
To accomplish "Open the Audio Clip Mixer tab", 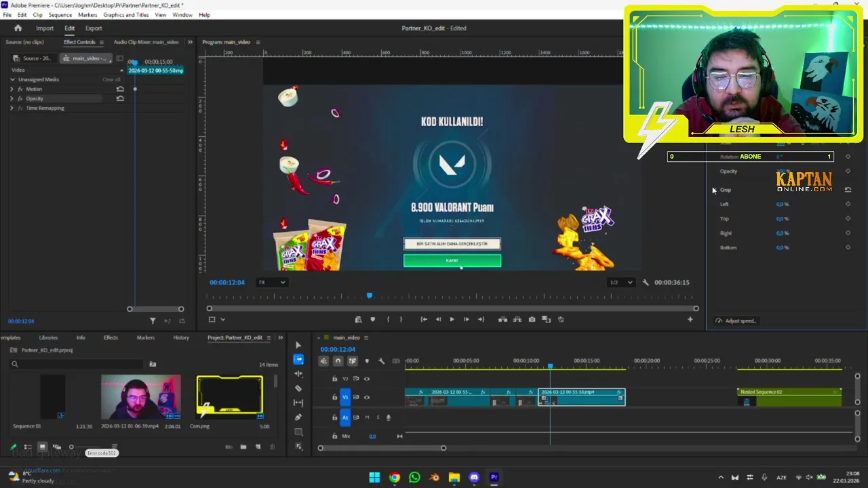I will click(x=146, y=42).
